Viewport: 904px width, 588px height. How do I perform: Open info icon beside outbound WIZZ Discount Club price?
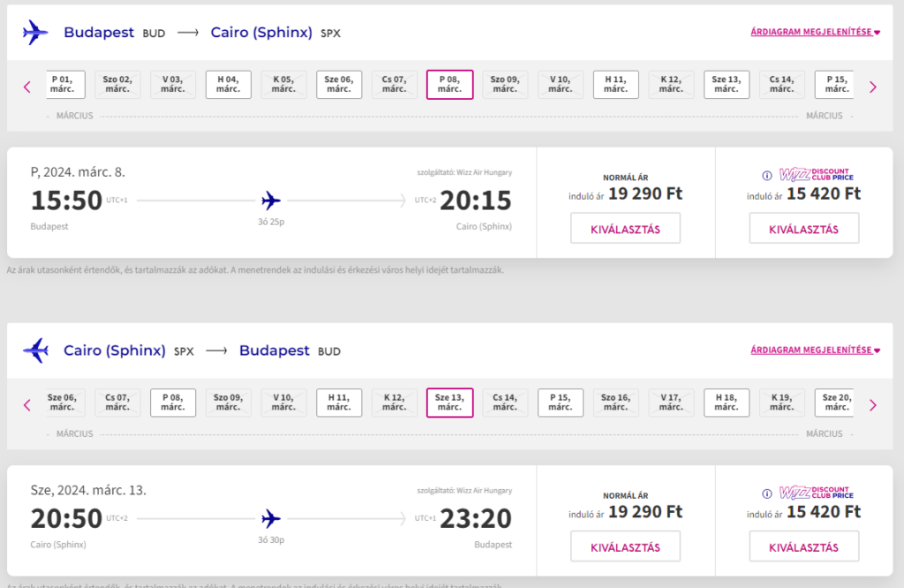coord(767,175)
